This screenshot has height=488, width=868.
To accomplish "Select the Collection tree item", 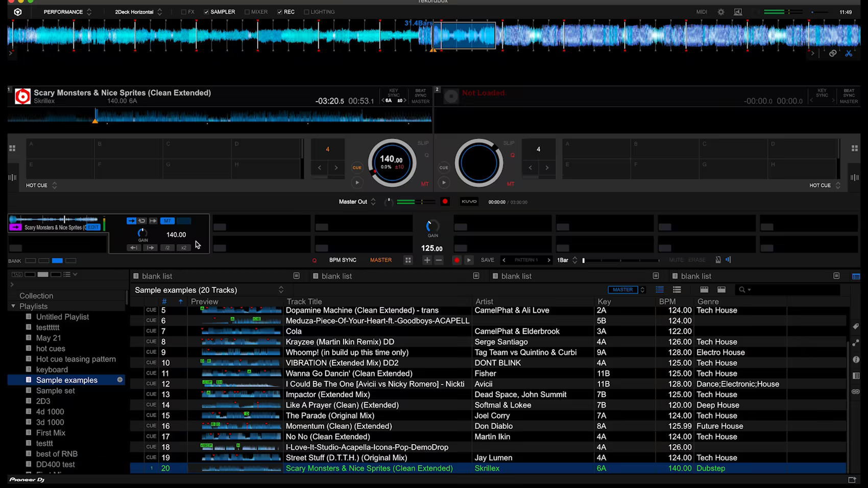I will 36,296.
